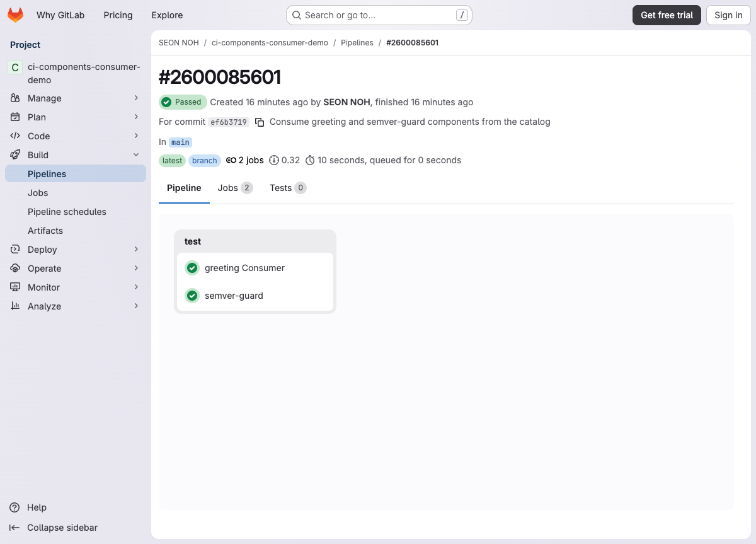
Task: Copy the commit SHA with the copy icon
Action: pos(260,122)
